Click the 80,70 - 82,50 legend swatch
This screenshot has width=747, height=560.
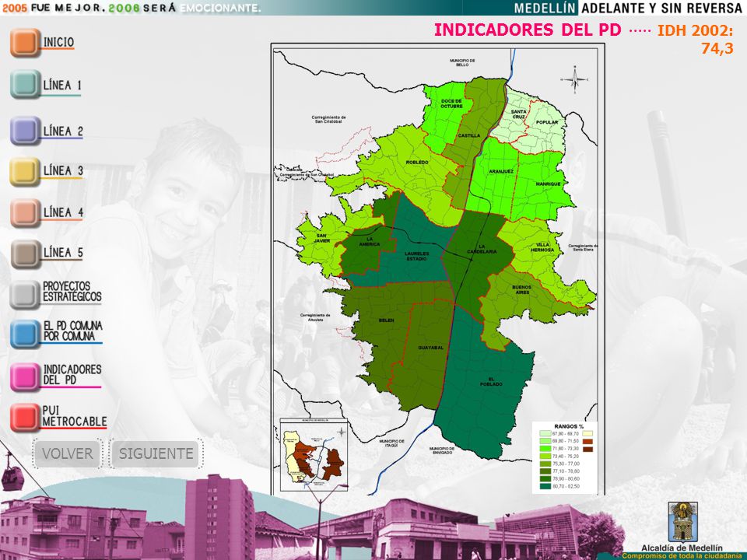[545, 486]
